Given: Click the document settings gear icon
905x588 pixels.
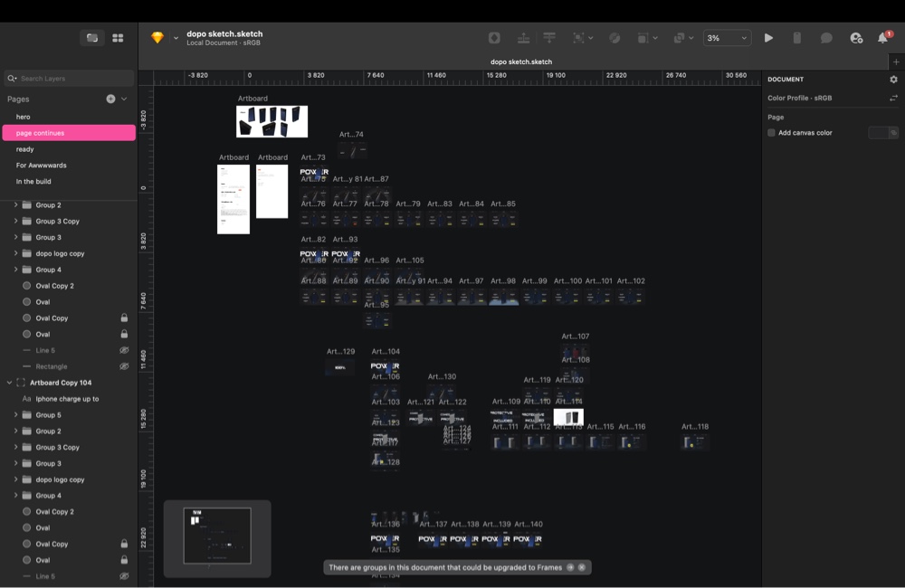Looking at the screenshot, I should [x=893, y=80].
